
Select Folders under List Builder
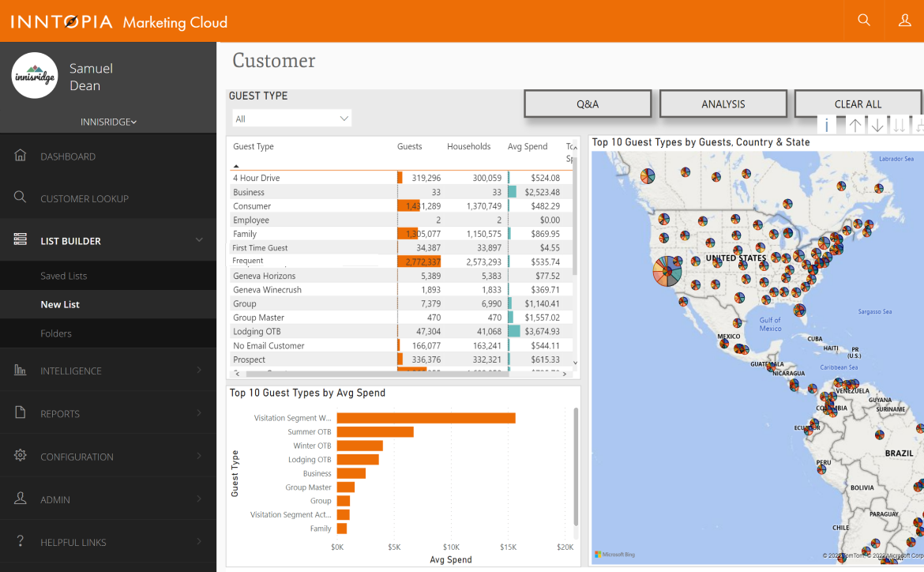tap(56, 333)
